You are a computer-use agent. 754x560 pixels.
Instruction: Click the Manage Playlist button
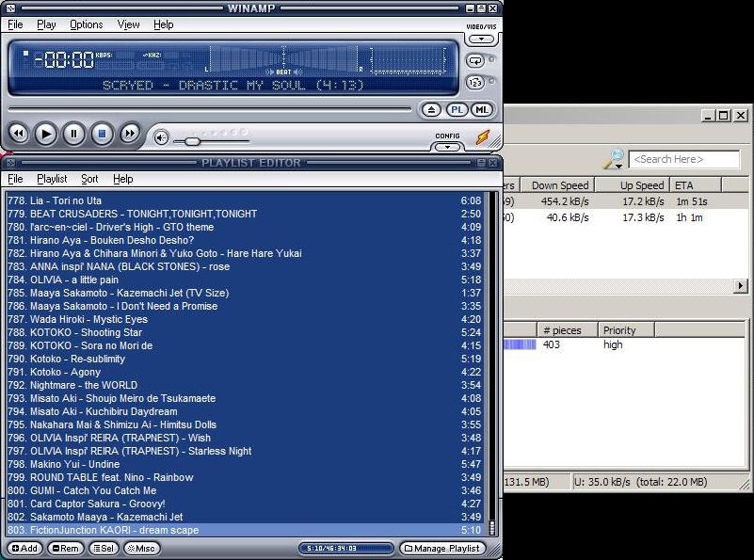442,548
